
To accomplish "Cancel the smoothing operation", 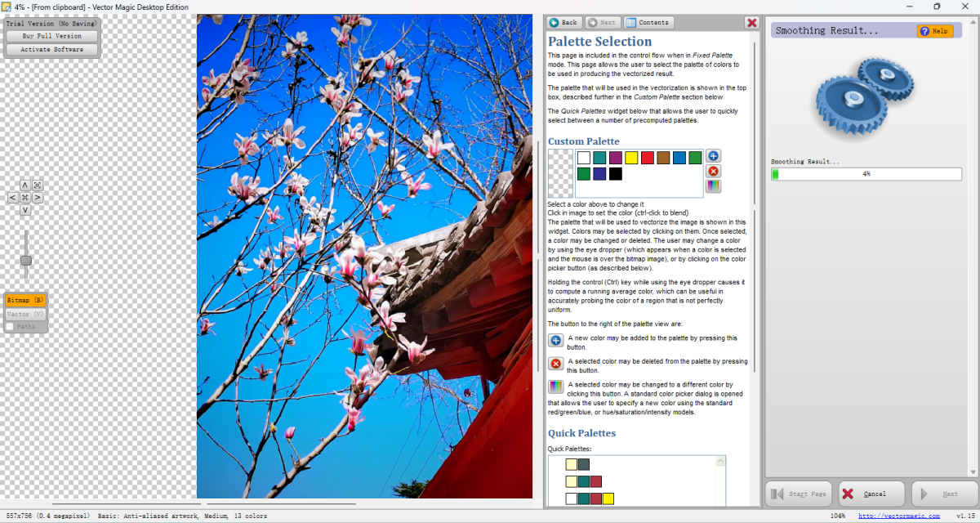I will pyautogui.click(x=871, y=494).
